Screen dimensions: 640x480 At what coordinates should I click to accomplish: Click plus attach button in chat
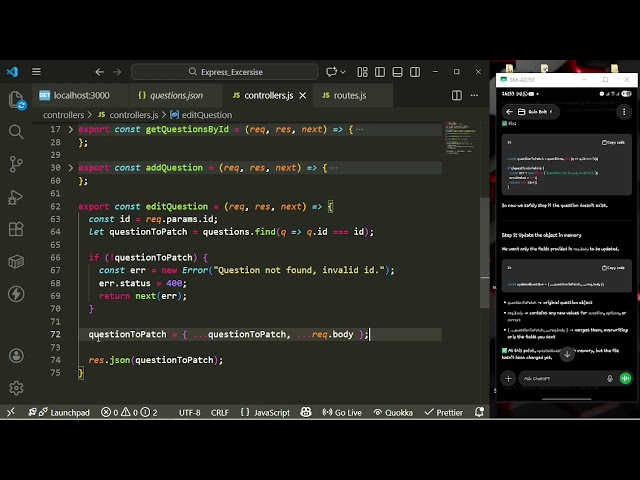(508, 378)
